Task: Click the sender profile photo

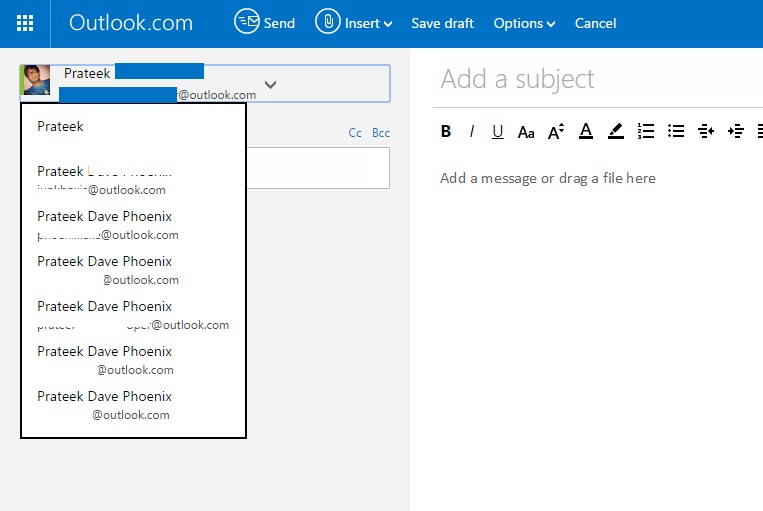Action: tap(36, 80)
